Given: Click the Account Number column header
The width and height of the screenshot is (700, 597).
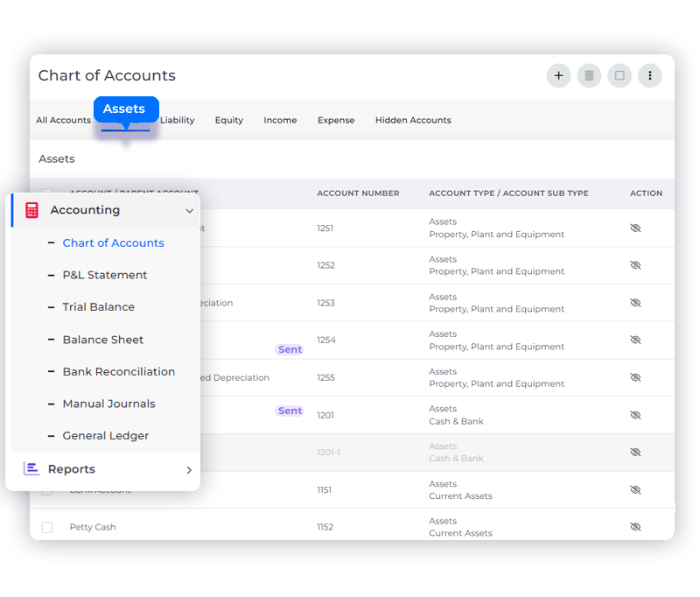Looking at the screenshot, I should click(x=358, y=193).
